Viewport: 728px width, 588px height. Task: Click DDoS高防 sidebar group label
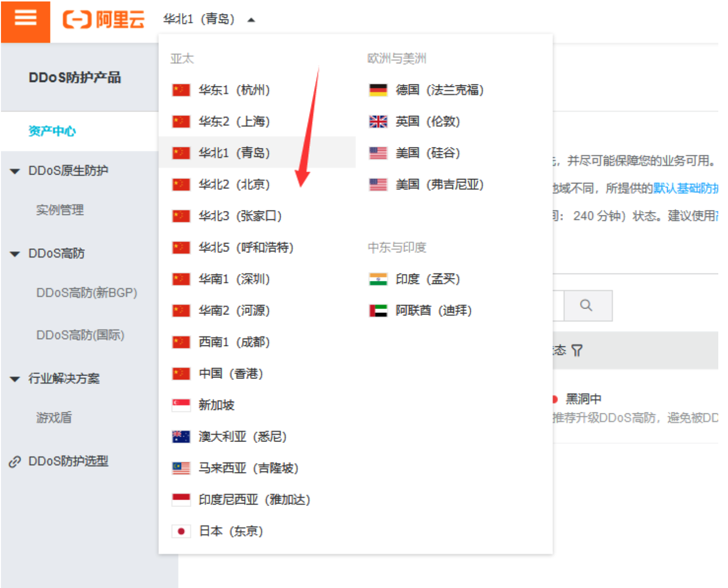56,254
